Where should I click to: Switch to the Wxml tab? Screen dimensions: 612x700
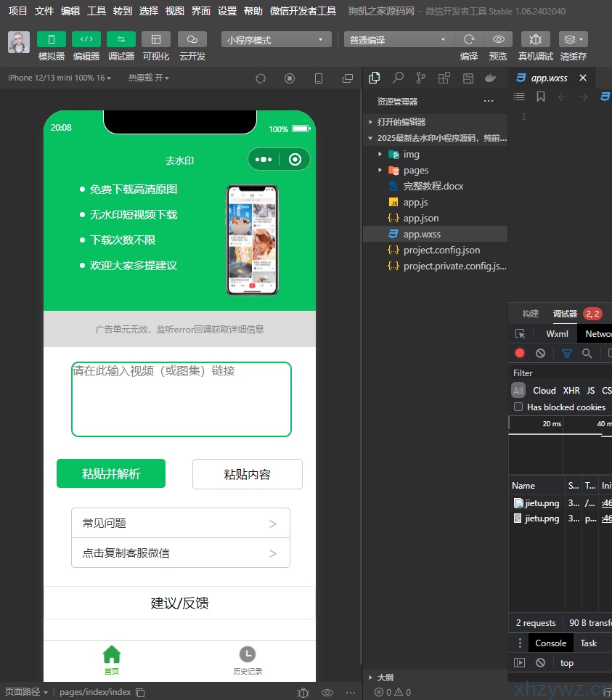(557, 333)
